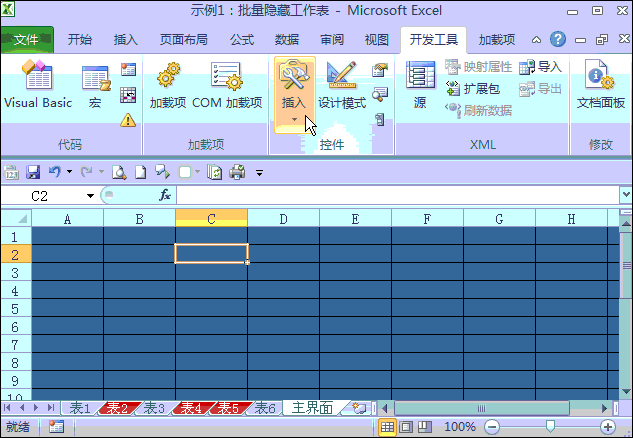Screen dimensions: 633x438
Task: Open the 加载项 add-ins gear icon
Action: point(168,86)
